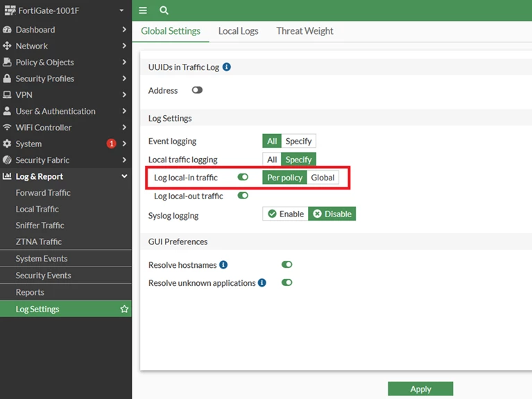
Task: Click the hamburger menu icon
Action: [143, 10]
